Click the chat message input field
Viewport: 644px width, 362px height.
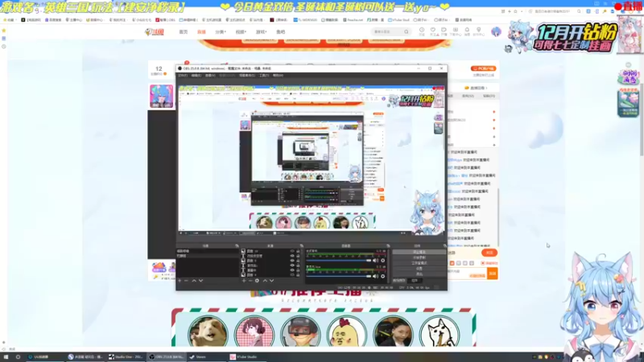coord(467,274)
